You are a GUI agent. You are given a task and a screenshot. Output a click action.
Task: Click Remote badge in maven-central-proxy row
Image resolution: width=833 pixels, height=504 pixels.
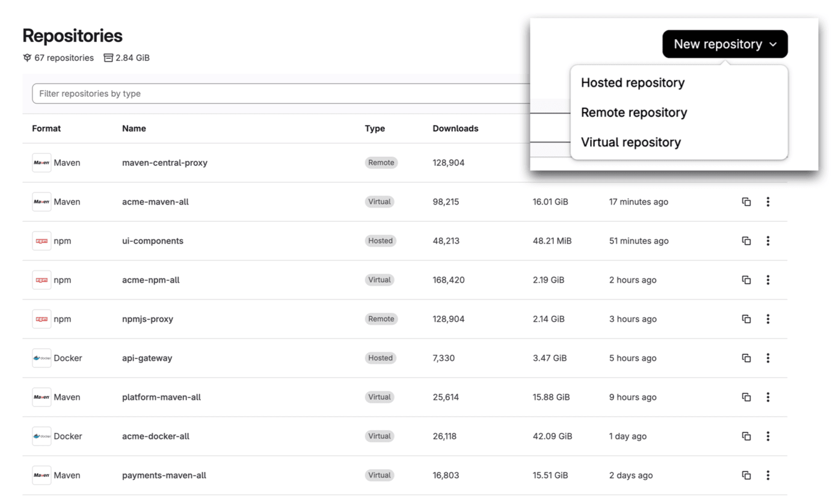(x=381, y=163)
